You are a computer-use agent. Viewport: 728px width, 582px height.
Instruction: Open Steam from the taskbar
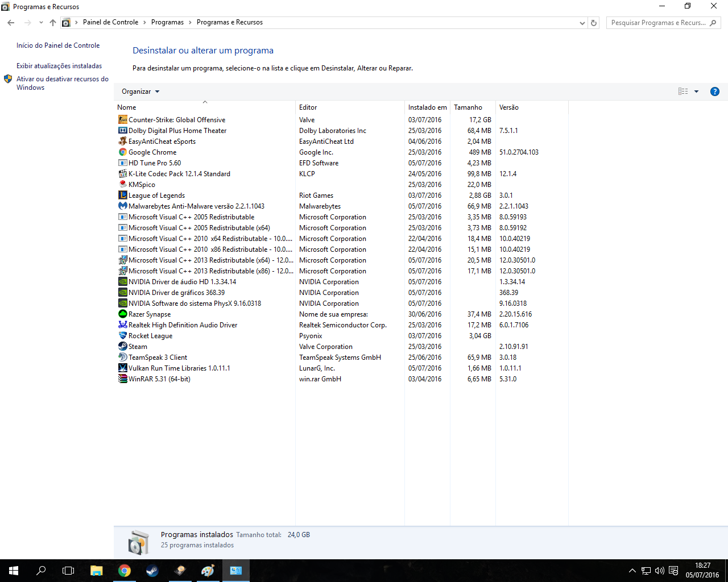(152, 571)
